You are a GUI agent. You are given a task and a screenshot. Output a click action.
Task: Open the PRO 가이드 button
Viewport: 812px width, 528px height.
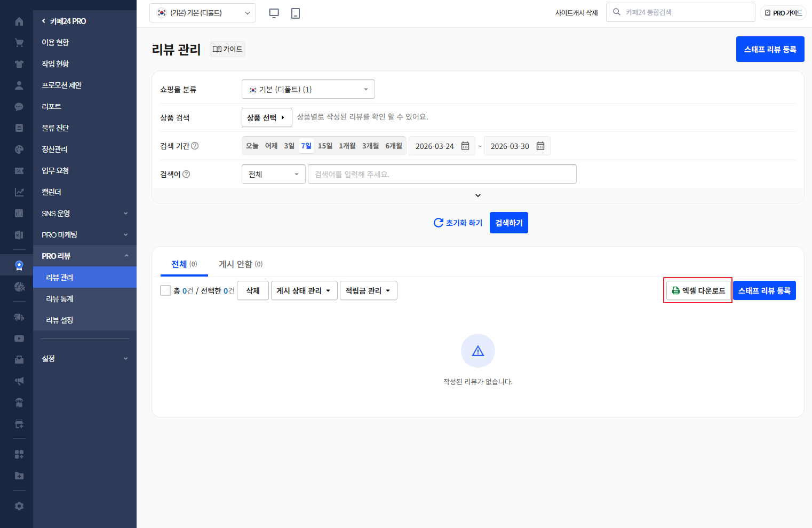tap(783, 13)
